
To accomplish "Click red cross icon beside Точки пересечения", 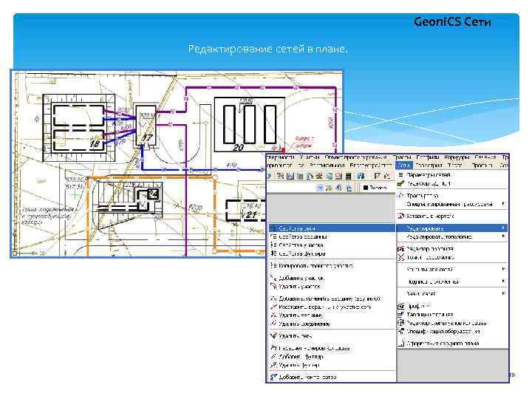I will pyautogui.click(x=401, y=257).
